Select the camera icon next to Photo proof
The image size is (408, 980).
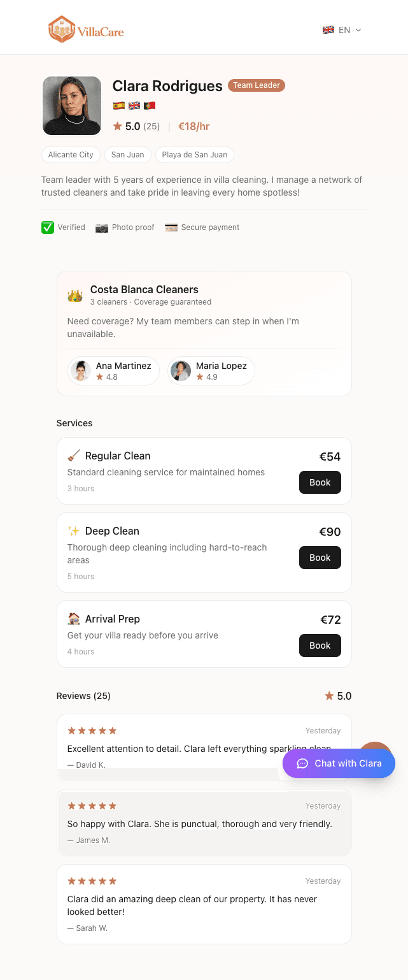point(102,227)
